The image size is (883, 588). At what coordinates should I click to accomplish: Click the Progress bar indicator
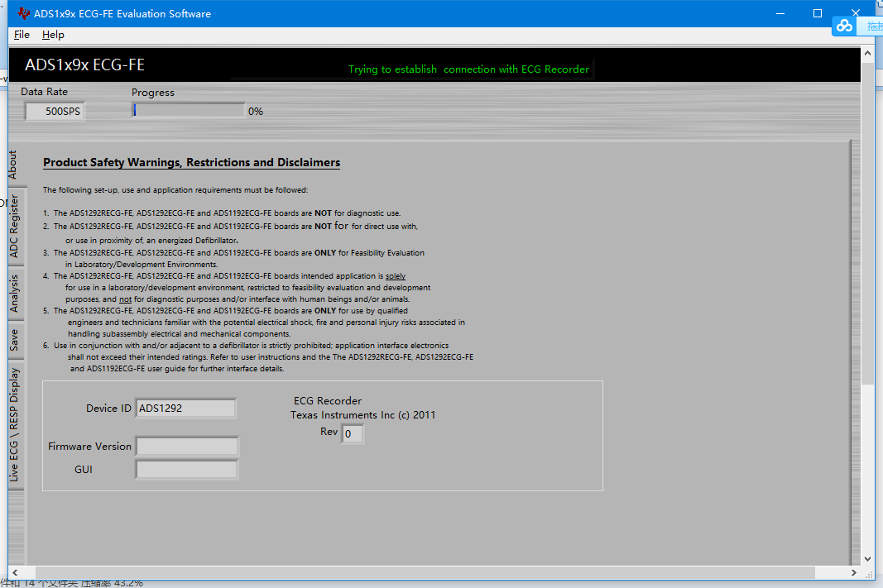pyautogui.click(x=189, y=110)
